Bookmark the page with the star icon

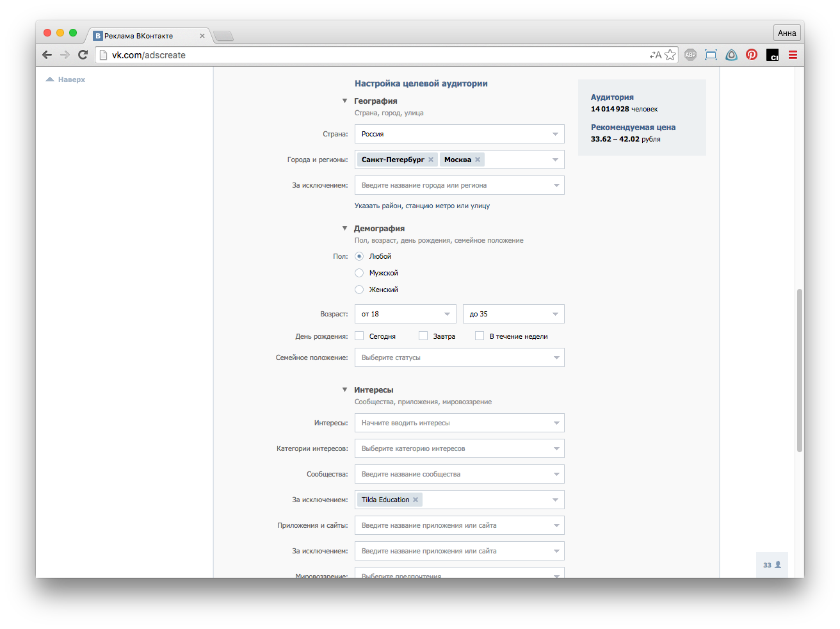pyautogui.click(x=670, y=55)
